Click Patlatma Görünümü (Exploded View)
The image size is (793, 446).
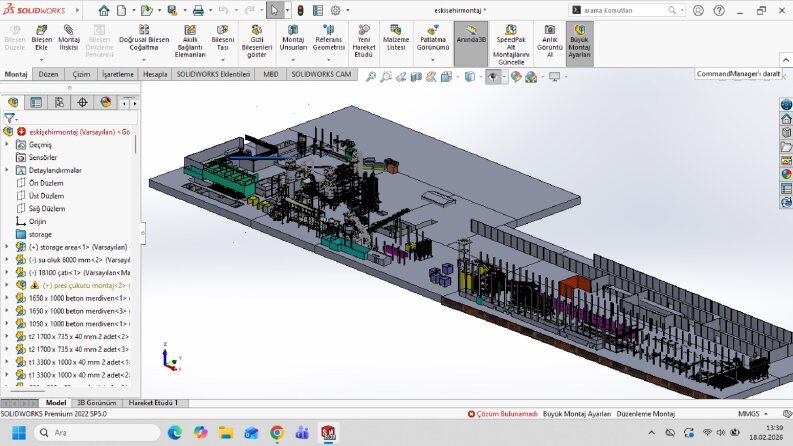pyautogui.click(x=433, y=38)
